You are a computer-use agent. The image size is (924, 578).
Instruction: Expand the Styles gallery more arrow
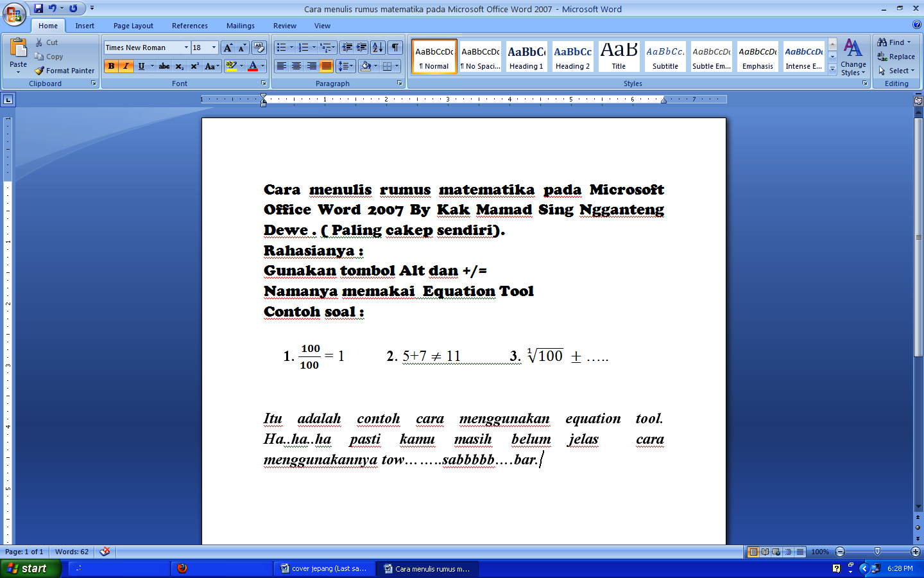pyautogui.click(x=832, y=68)
